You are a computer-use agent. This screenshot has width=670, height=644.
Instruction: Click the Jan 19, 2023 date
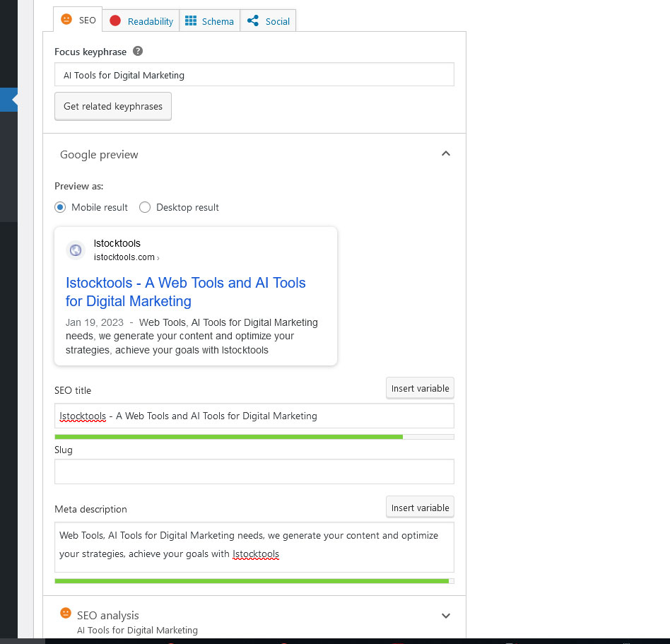click(x=95, y=322)
